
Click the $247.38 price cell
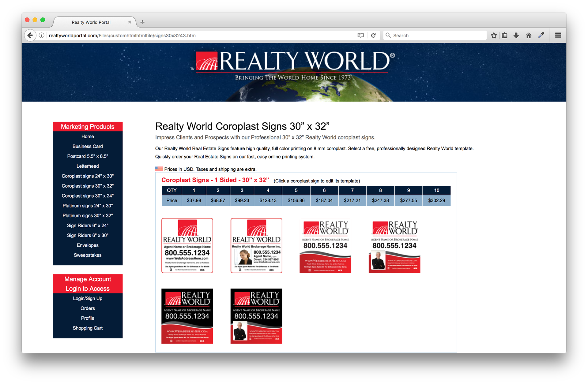pyautogui.click(x=380, y=200)
